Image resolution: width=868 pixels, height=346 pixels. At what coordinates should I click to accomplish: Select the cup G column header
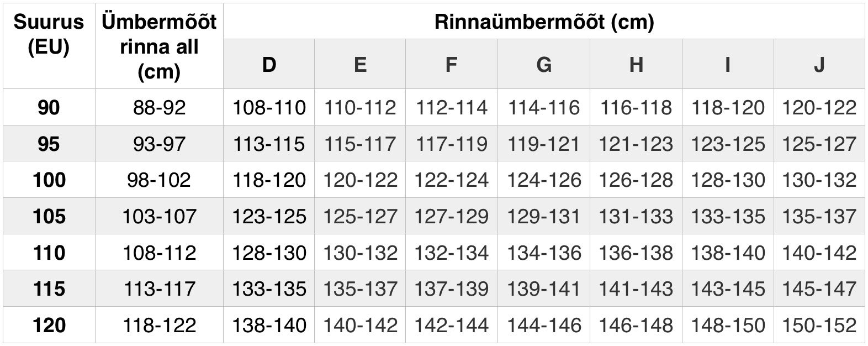click(544, 65)
